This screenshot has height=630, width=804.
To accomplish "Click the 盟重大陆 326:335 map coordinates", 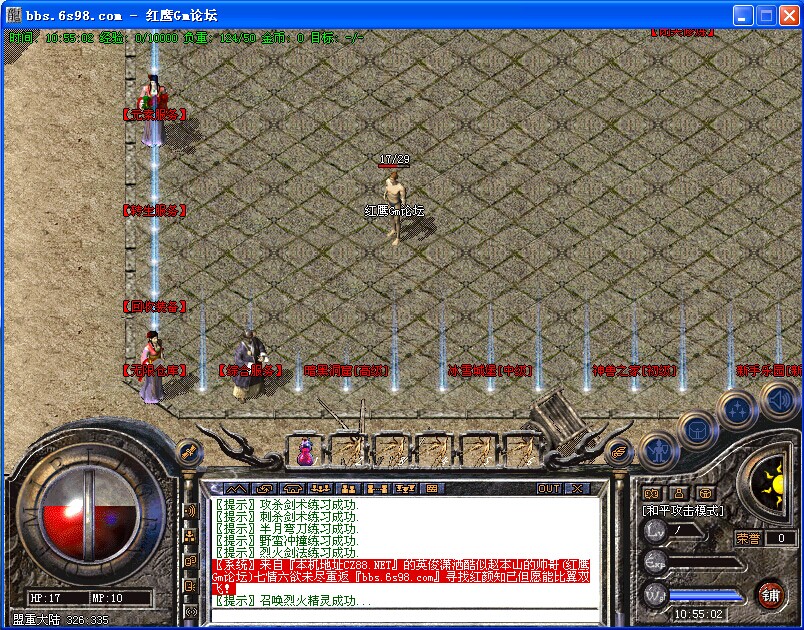I will (x=61, y=620).
